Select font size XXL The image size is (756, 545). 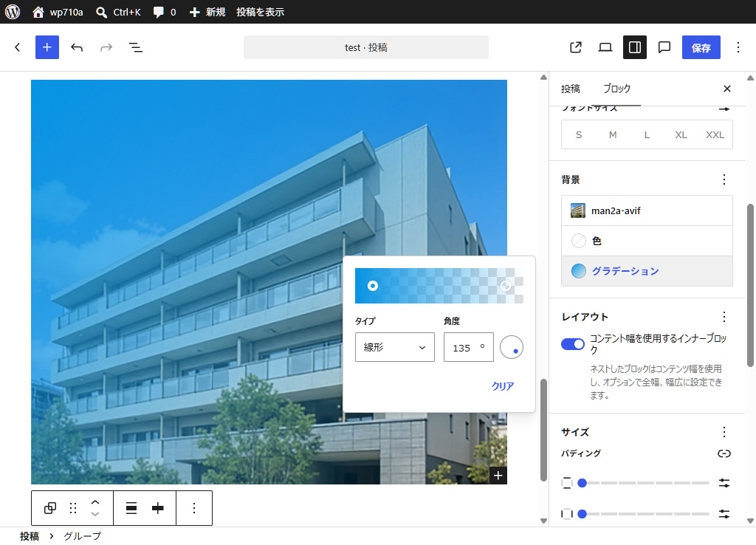(715, 134)
